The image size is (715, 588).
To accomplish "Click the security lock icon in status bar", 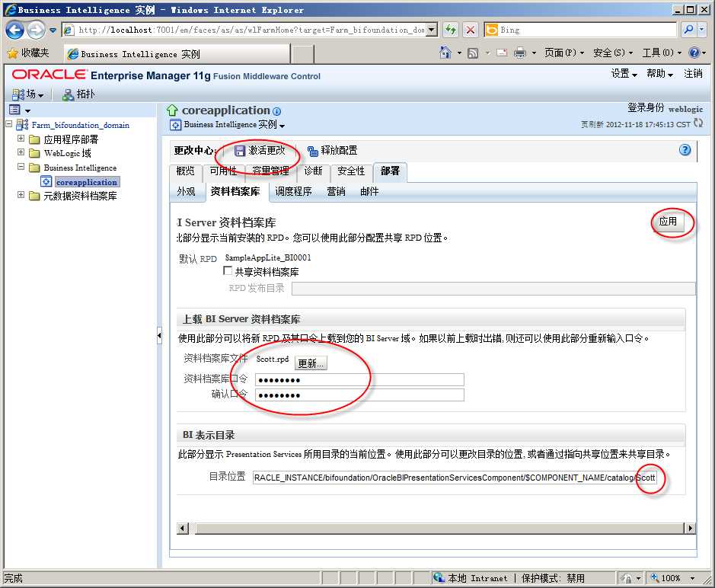I will point(627,578).
